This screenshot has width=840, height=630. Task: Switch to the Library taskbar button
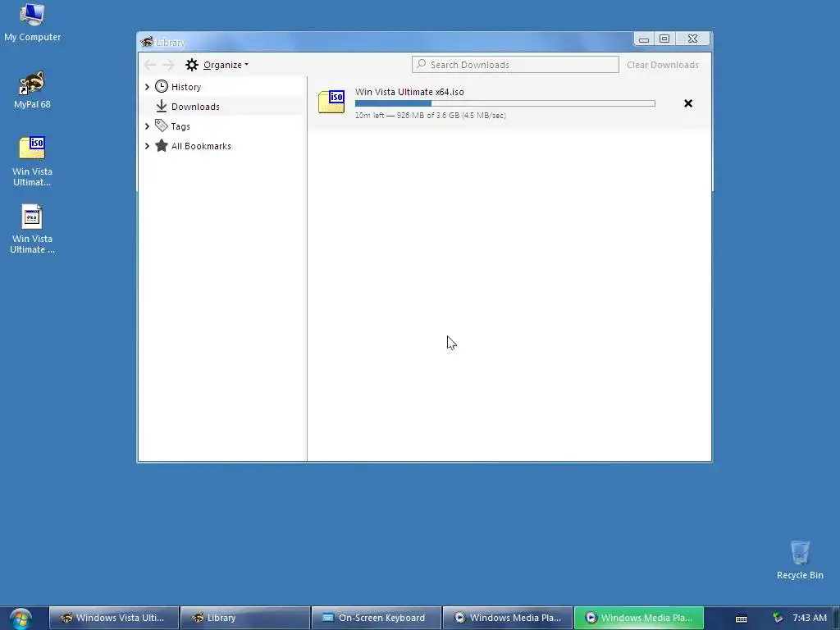click(244, 618)
